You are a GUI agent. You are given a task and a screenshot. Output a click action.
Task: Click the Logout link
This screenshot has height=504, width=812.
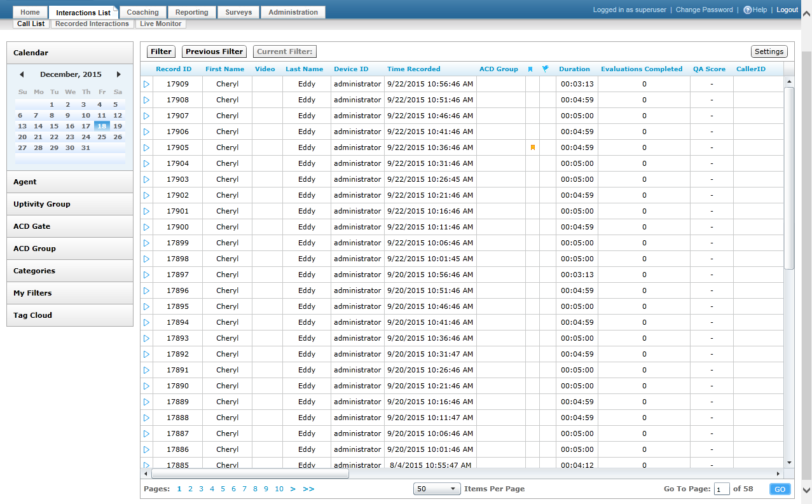(787, 10)
